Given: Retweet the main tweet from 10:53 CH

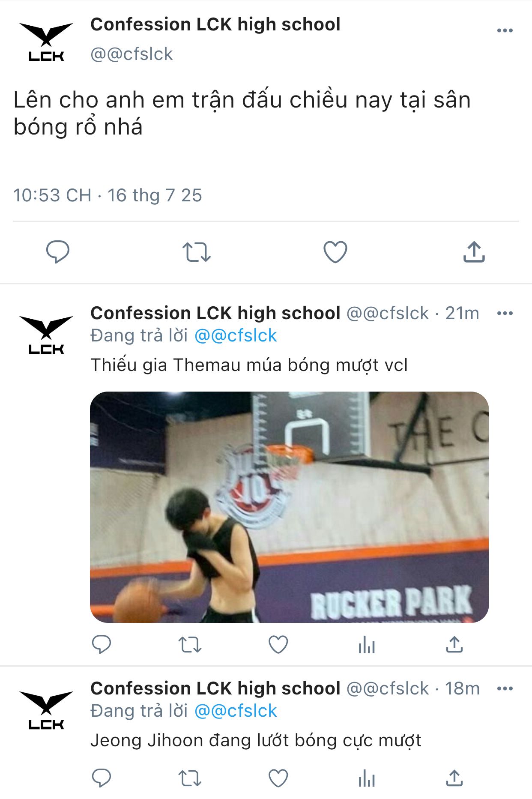Looking at the screenshot, I should pos(197,252).
